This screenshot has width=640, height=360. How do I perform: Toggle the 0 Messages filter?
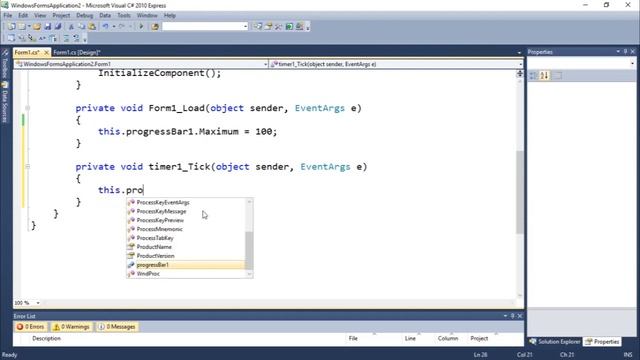click(117, 327)
